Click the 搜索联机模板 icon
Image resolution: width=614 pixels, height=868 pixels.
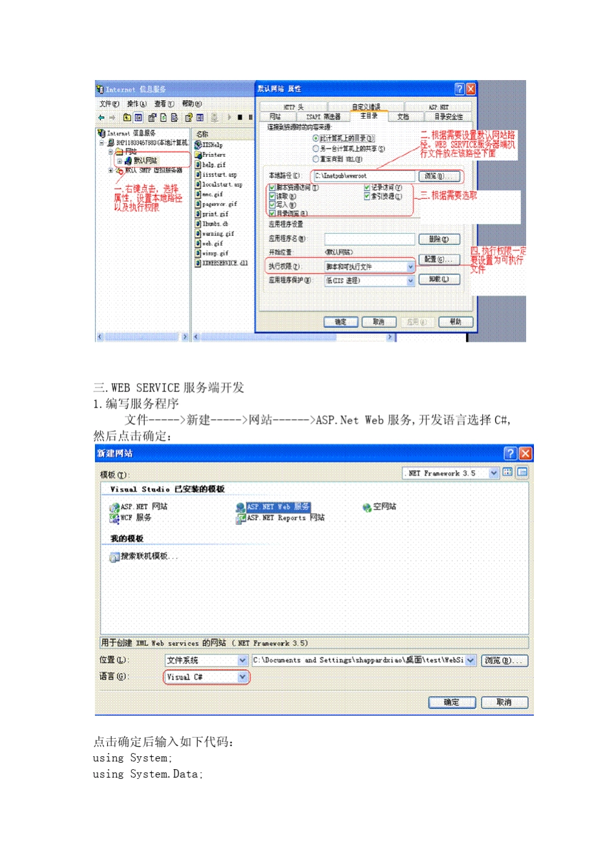(x=114, y=557)
